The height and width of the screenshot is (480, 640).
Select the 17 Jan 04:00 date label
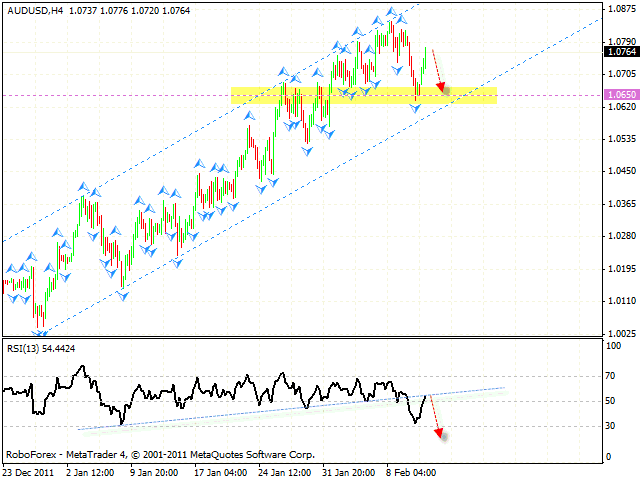coord(221,471)
